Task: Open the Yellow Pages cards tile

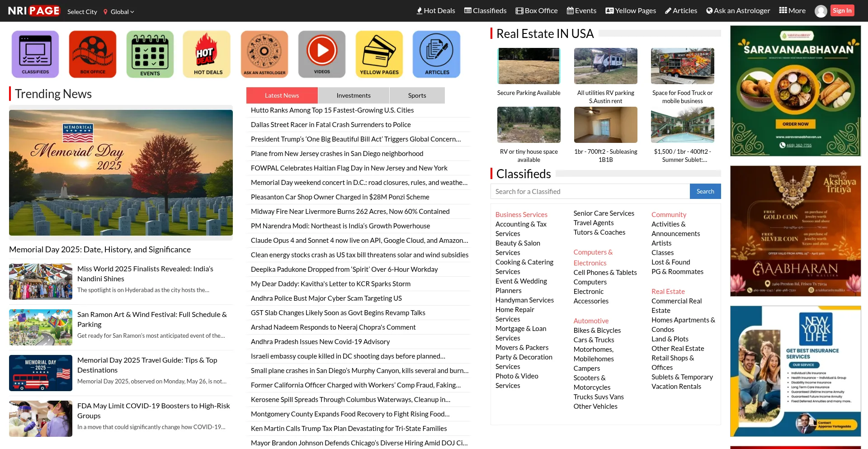Action: (379, 54)
